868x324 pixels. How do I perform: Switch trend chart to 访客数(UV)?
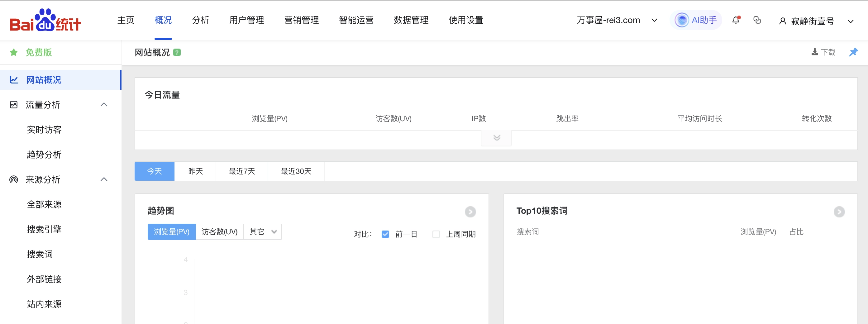[x=219, y=232]
